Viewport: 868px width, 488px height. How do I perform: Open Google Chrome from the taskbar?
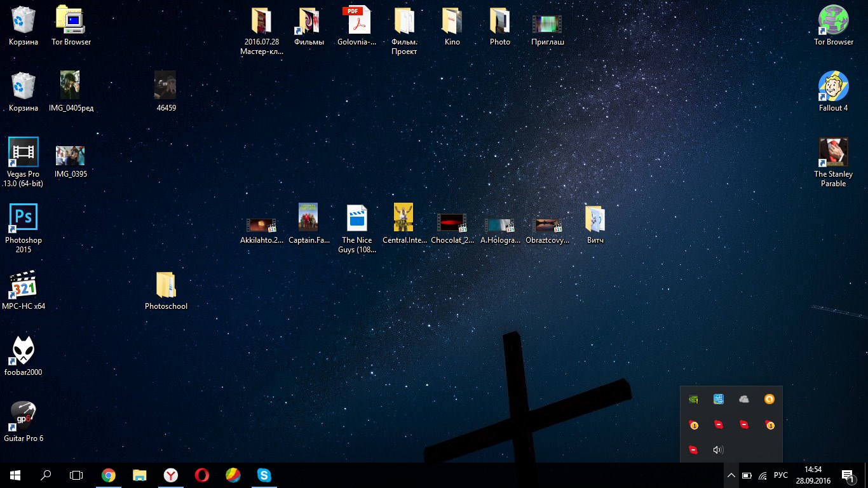(109, 475)
